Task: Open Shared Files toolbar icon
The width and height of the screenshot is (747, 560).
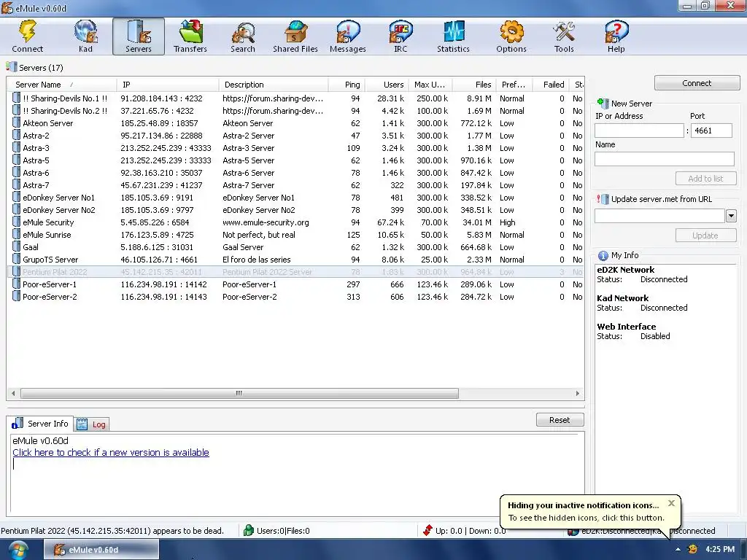Action: click(295, 36)
